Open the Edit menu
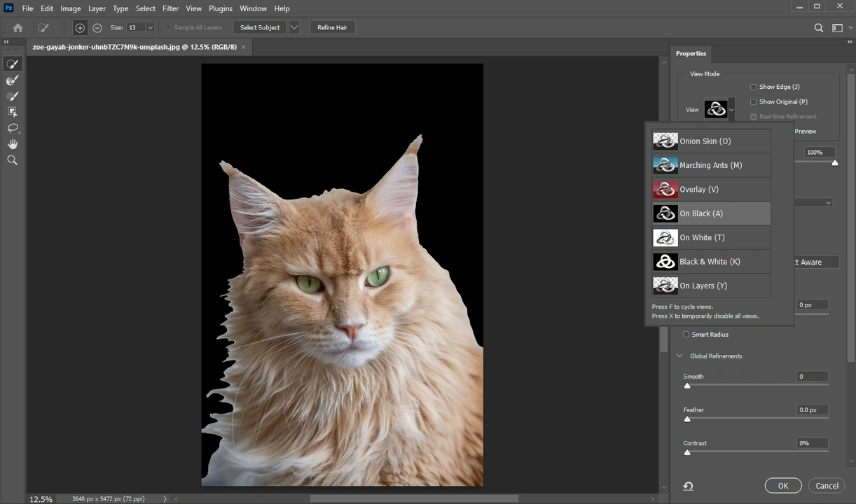The height and width of the screenshot is (504, 856). tap(47, 8)
